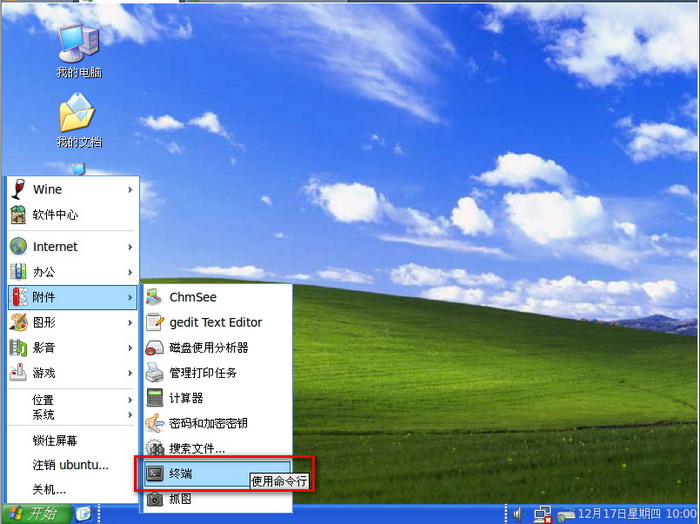The width and height of the screenshot is (700, 524).
Task: Click the 计算器 label text
Action: point(186,398)
